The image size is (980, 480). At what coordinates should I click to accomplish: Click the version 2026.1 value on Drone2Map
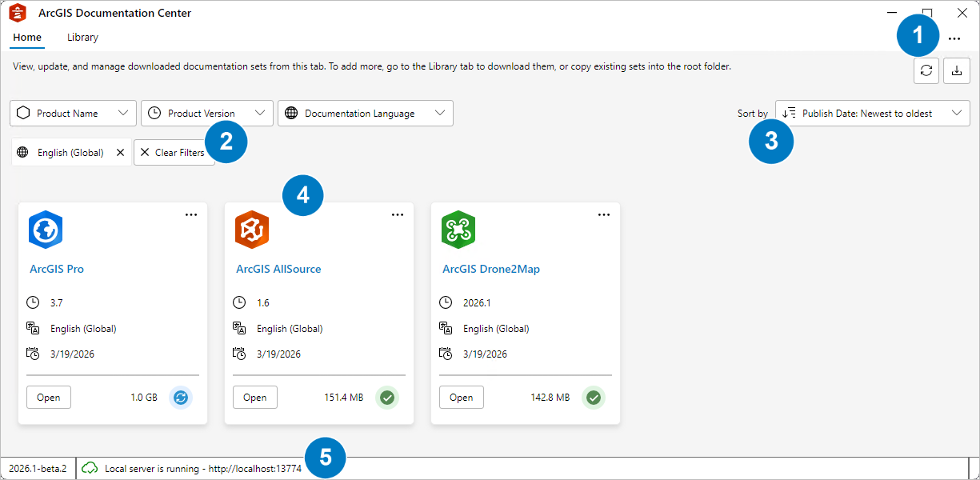point(477,303)
